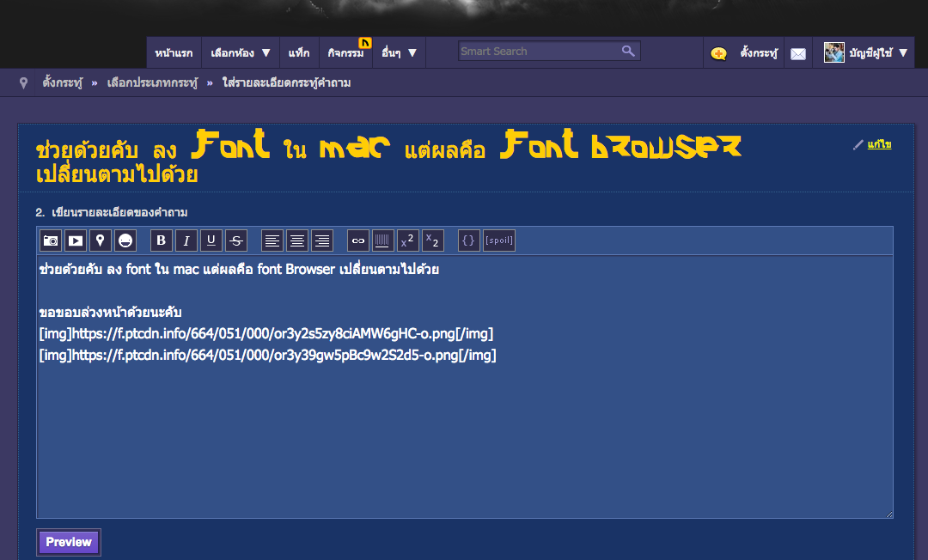Viewport: 928px width, 560px height.
Task: Go to หน้าแรก home page
Action: pyautogui.click(x=174, y=52)
